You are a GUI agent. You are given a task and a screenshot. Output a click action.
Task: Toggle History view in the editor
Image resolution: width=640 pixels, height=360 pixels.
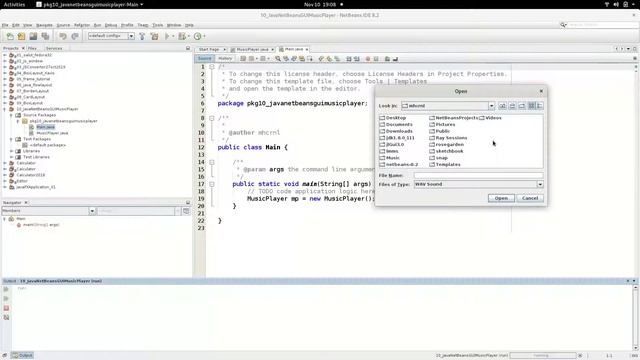(225, 59)
